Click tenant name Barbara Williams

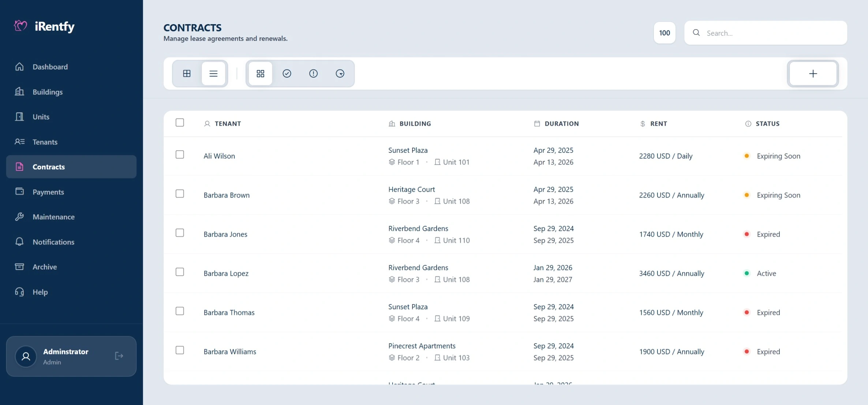pos(230,352)
